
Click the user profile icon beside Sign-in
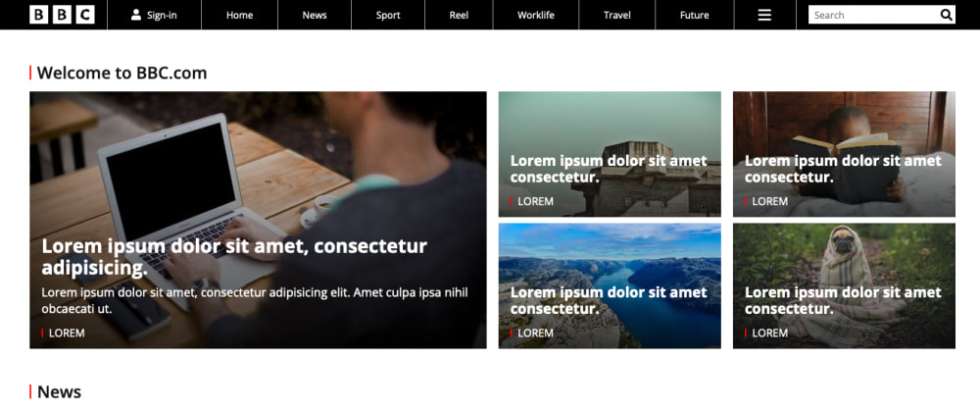coord(136,15)
